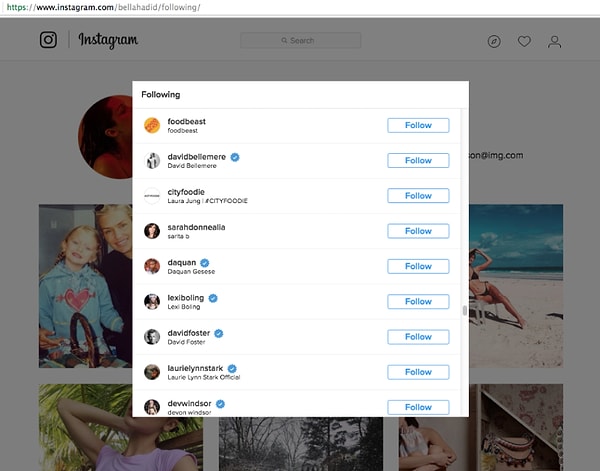Screen dimensions: 600x471
Task: Click the daquan profile picture
Action: pos(152,266)
